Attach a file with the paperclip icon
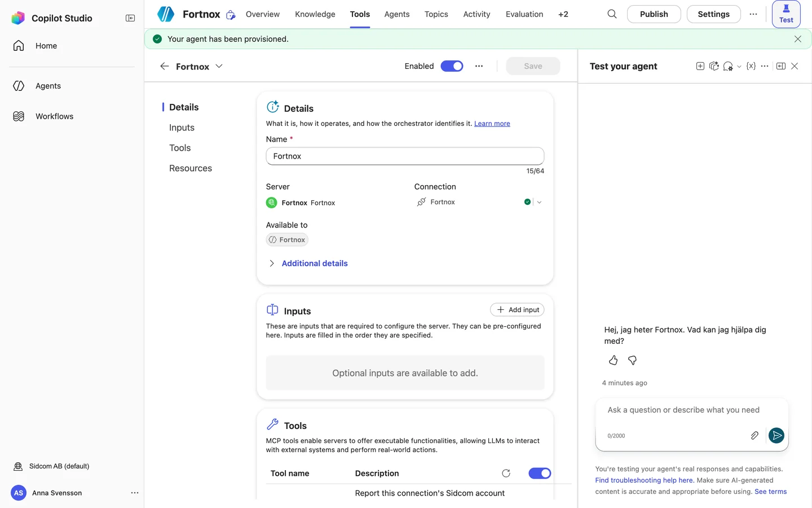The height and width of the screenshot is (508, 812). click(754, 435)
